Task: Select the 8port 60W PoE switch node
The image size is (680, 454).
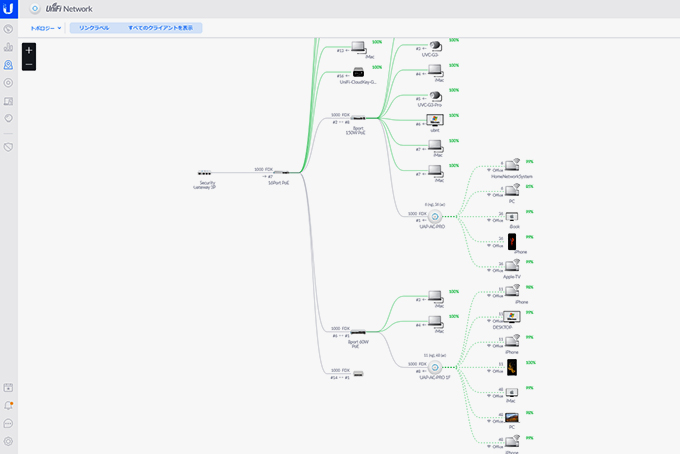Action: (358, 332)
